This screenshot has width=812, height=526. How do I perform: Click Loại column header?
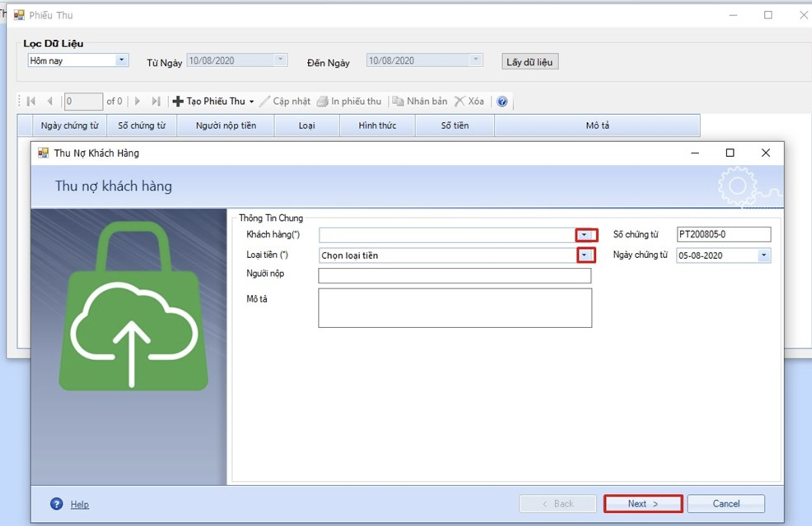tap(307, 126)
